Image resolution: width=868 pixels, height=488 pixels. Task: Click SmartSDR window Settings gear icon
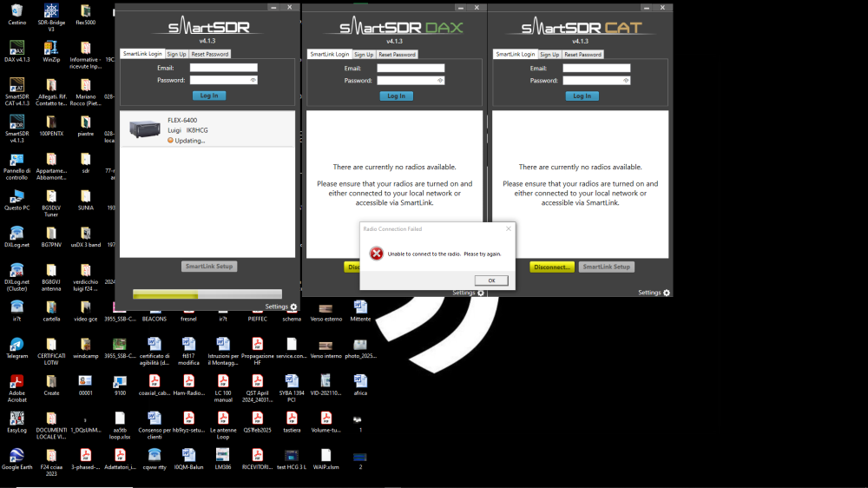coord(293,307)
